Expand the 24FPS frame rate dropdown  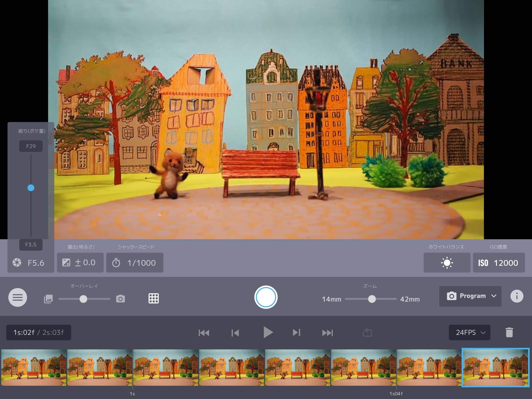pyautogui.click(x=469, y=332)
